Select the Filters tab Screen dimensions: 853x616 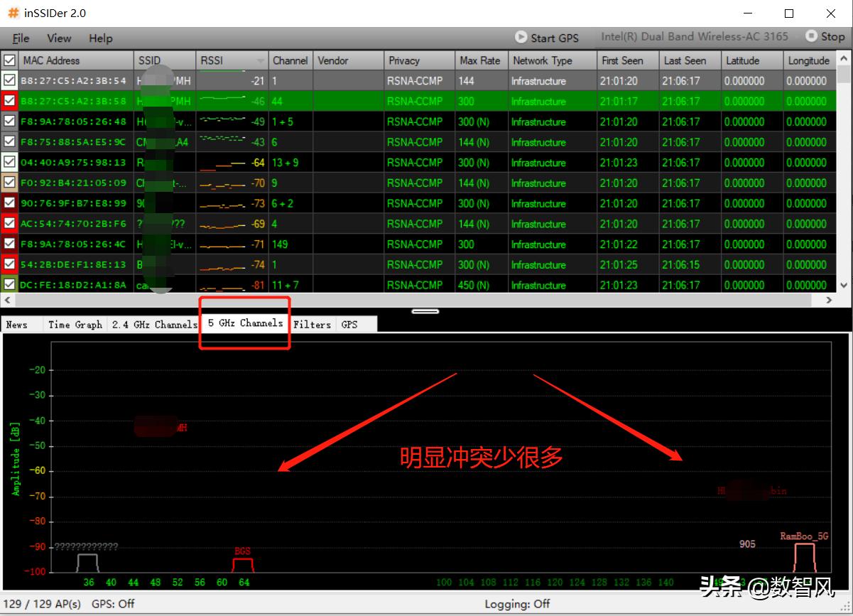[x=313, y=324]
